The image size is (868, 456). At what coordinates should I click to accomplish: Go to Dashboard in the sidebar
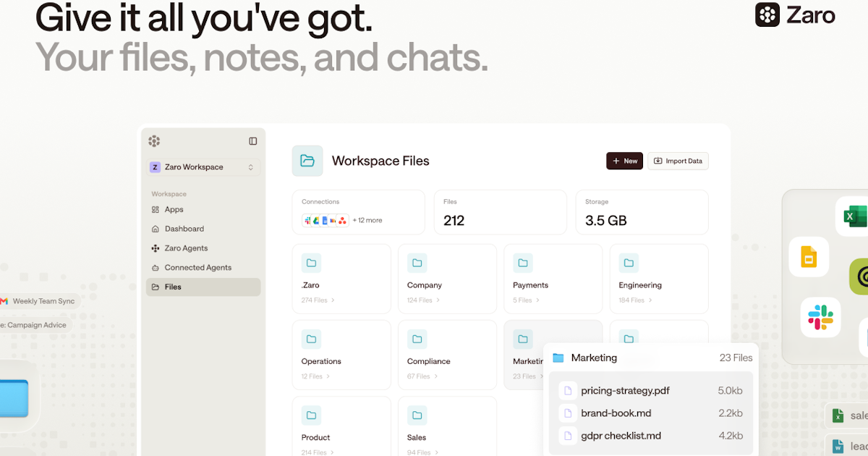pos(203,229)
